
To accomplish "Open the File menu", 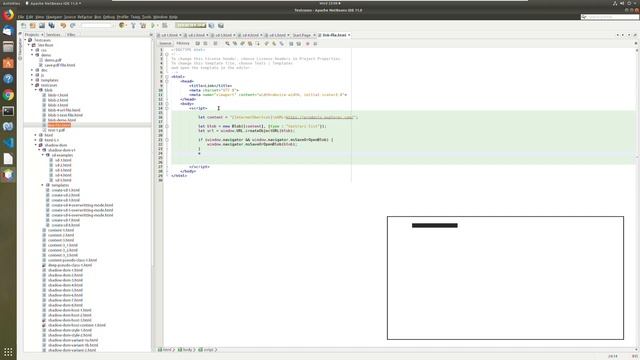I will pyautogui.click(x=21, y=17).
